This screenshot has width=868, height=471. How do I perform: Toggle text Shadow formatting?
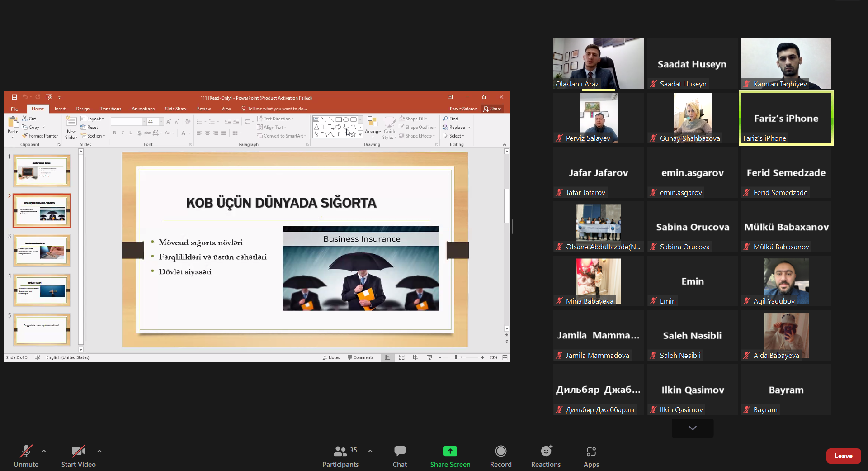tap(139, 133)
